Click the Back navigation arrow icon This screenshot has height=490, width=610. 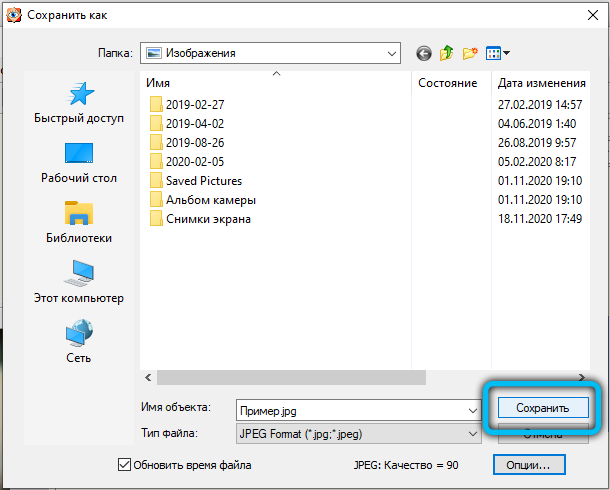click(x=424, y=52)
